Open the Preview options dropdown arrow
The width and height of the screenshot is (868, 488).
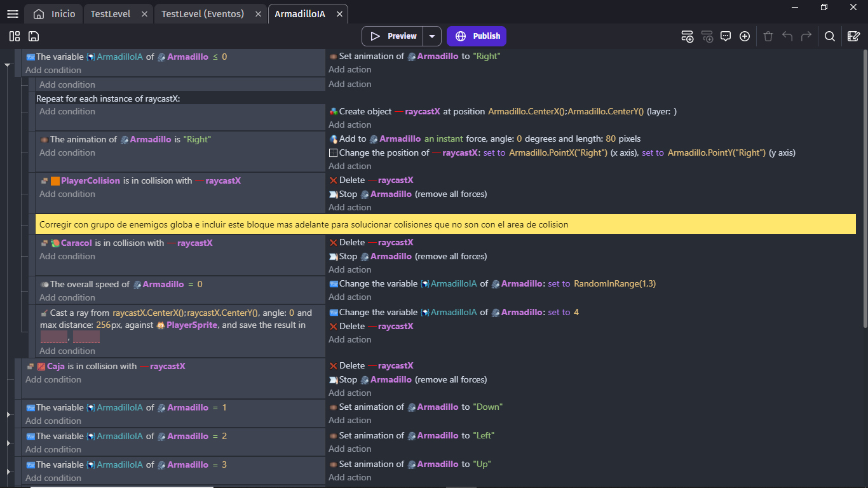[431, 36]
